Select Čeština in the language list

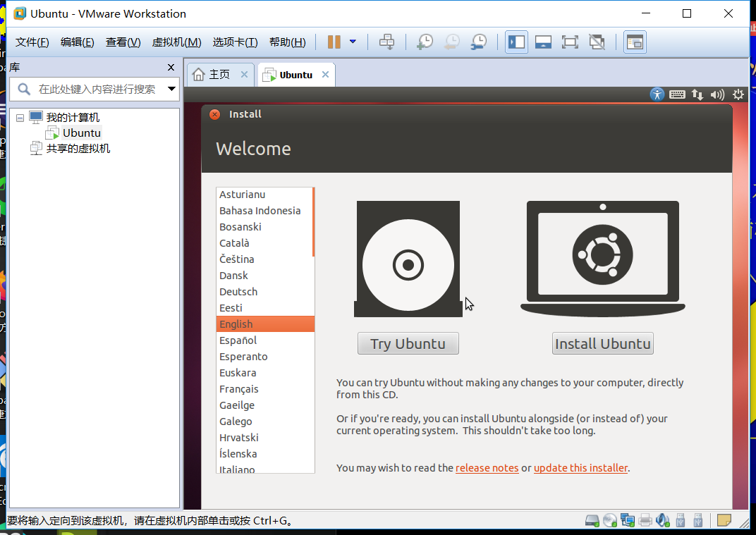pos(264,259)
